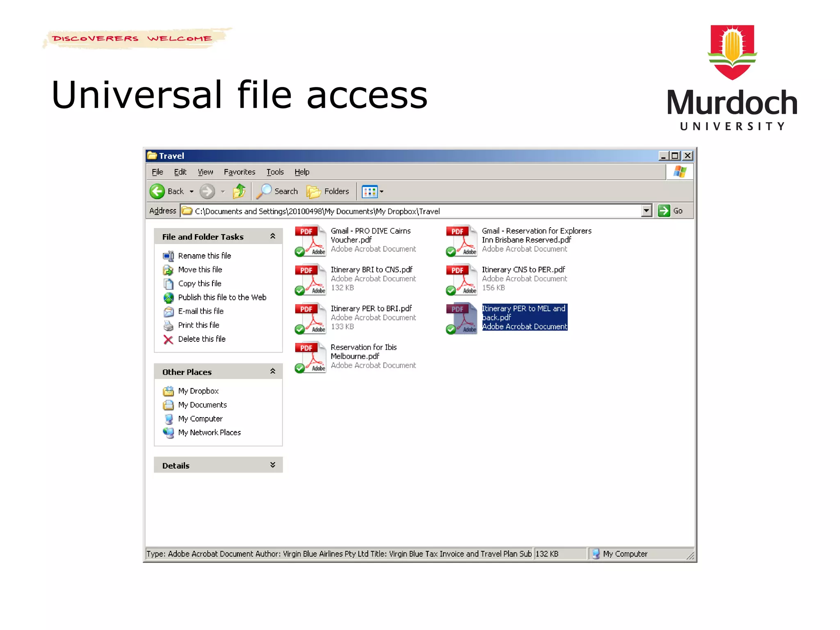The height and width of the screenshot is (630, 840).
Task: Open the Back button history dropdown
Action: 192,192
